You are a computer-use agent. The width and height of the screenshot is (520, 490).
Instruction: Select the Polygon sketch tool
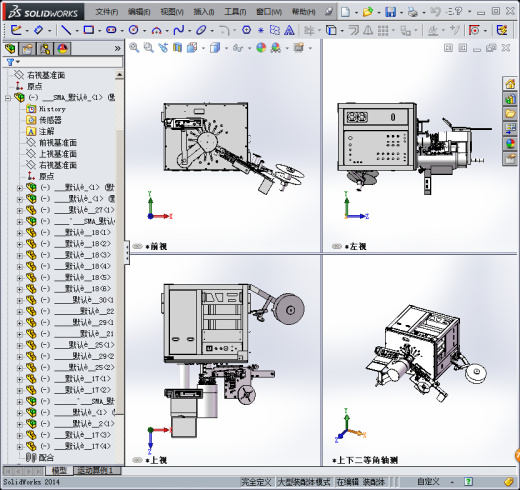coord(246,30)
